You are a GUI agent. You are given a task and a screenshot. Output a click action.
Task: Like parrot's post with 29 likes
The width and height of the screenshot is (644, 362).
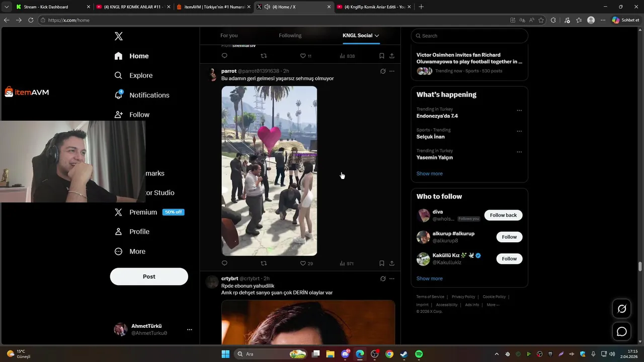(x=306, y=263)
